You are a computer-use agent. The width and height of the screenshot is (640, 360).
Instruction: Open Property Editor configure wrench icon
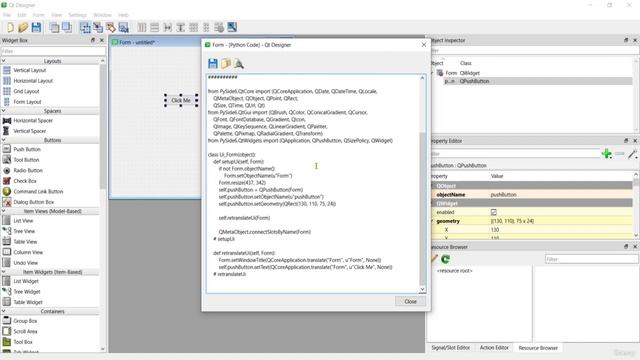tap(632, 154)
